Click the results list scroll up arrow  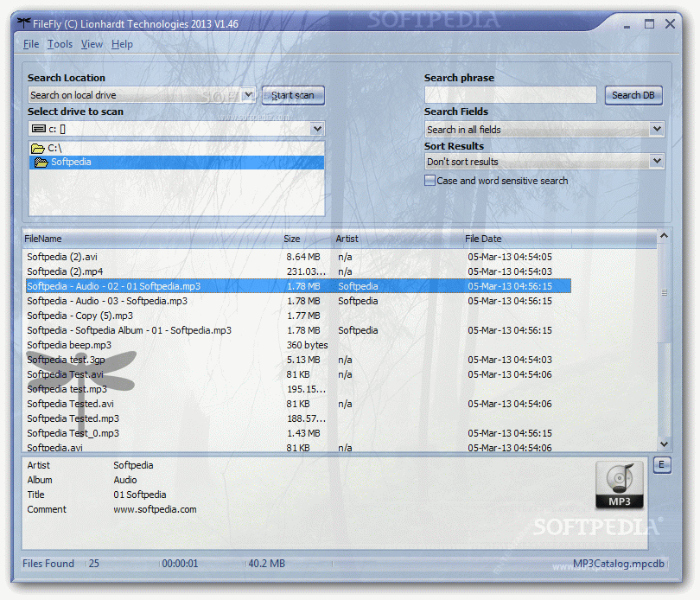664,236
